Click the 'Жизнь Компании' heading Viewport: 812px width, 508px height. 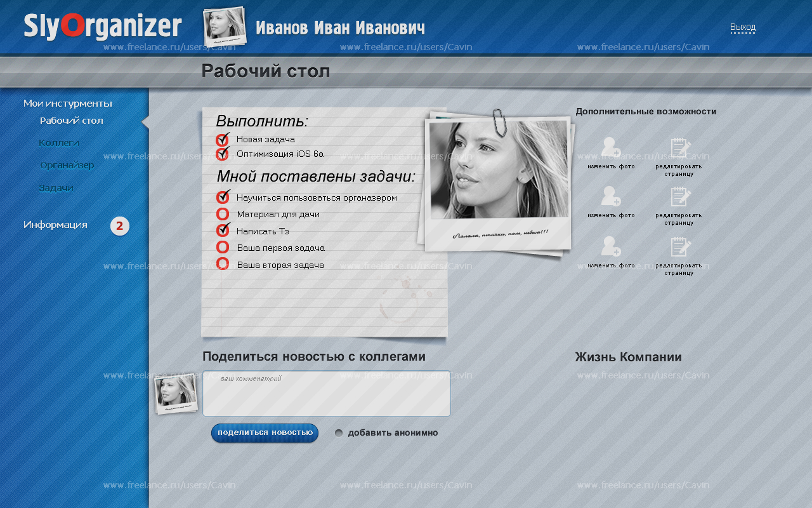tap(629, 357)
